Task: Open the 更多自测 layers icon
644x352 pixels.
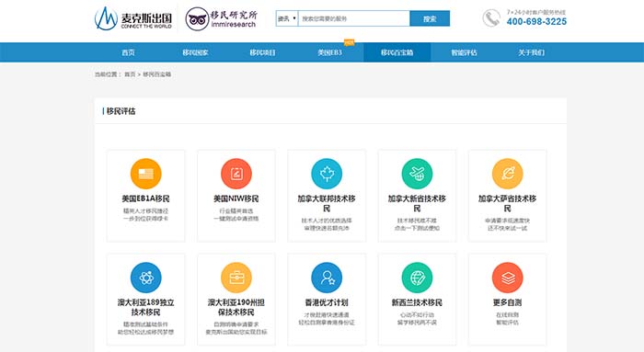Action: tap(507, 278)
